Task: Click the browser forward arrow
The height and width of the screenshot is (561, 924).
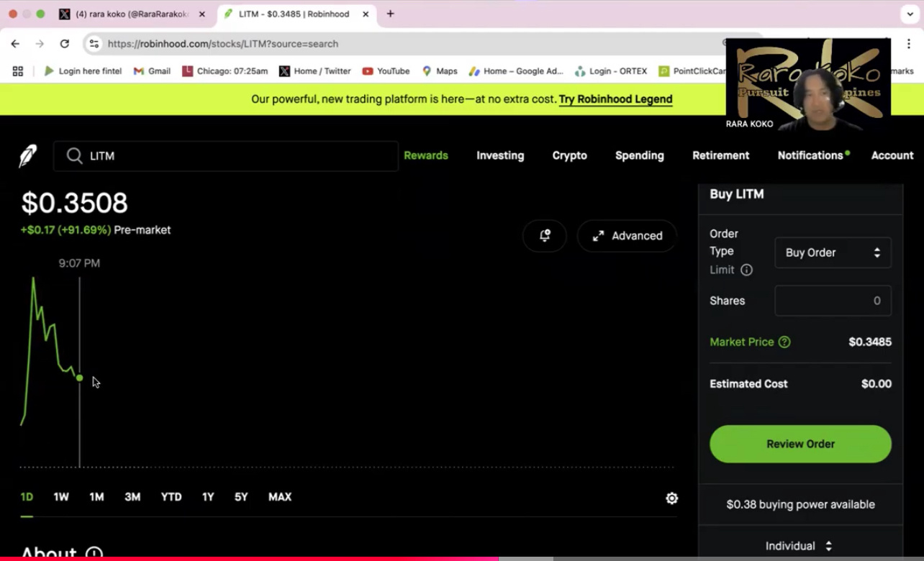Action: (40, 44)
